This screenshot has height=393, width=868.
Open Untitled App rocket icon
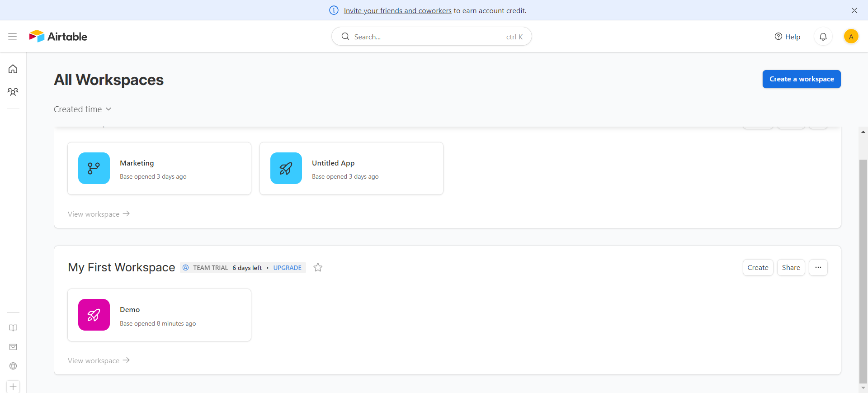(x=286, y=168)
